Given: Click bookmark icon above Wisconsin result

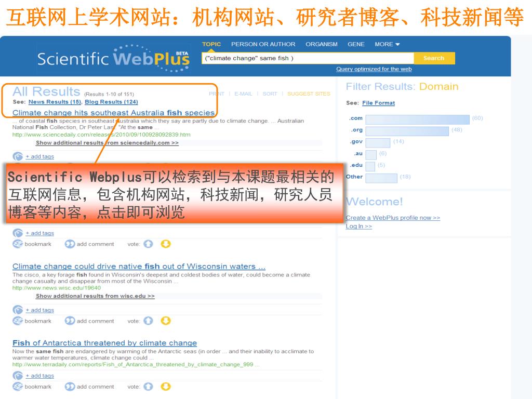Looking at the screenshot, I should [18, 244].
